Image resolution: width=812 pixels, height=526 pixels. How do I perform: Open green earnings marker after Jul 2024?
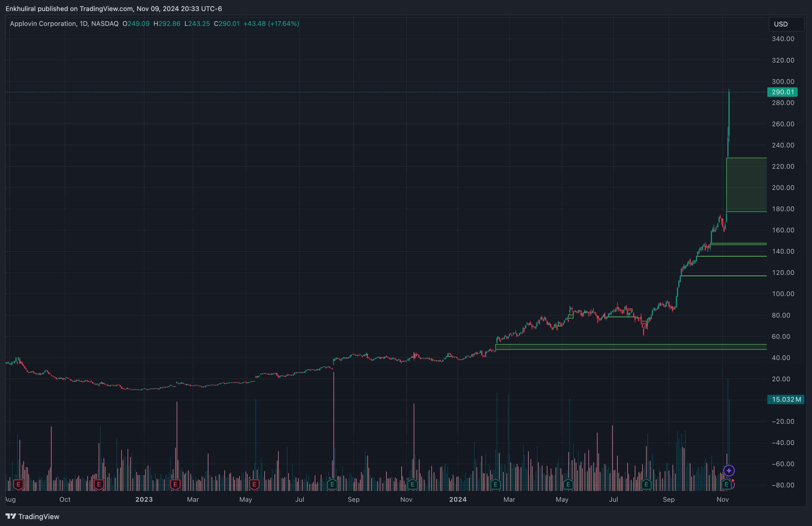pos(646,484)
